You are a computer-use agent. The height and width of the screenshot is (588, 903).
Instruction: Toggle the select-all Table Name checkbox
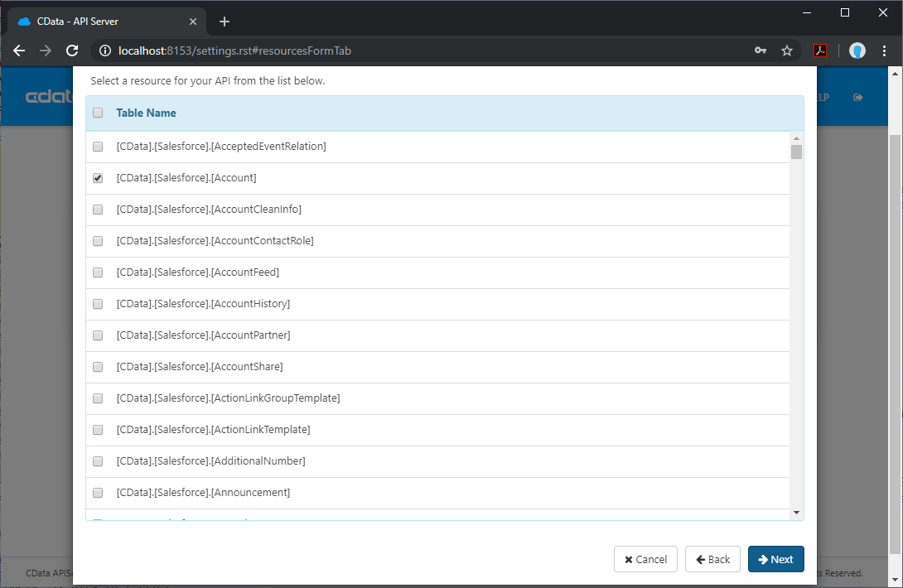click(x=98, y=113)
